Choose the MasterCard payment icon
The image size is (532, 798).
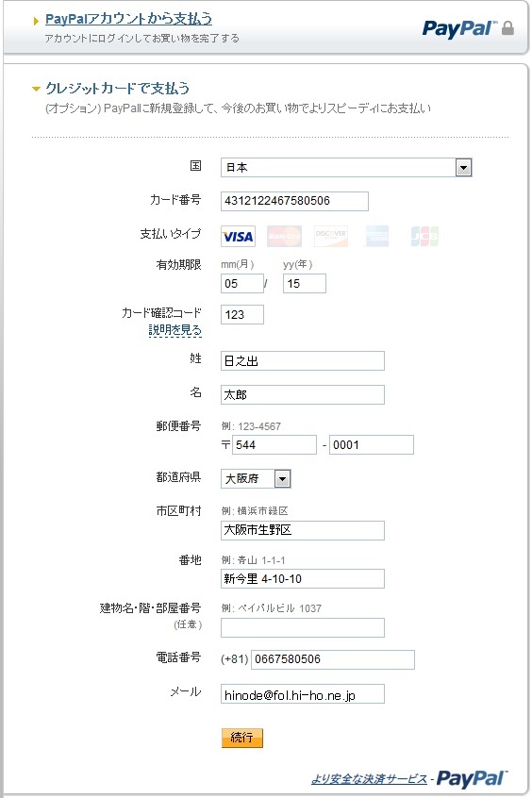pyautogui.click(x=284, y=236)
